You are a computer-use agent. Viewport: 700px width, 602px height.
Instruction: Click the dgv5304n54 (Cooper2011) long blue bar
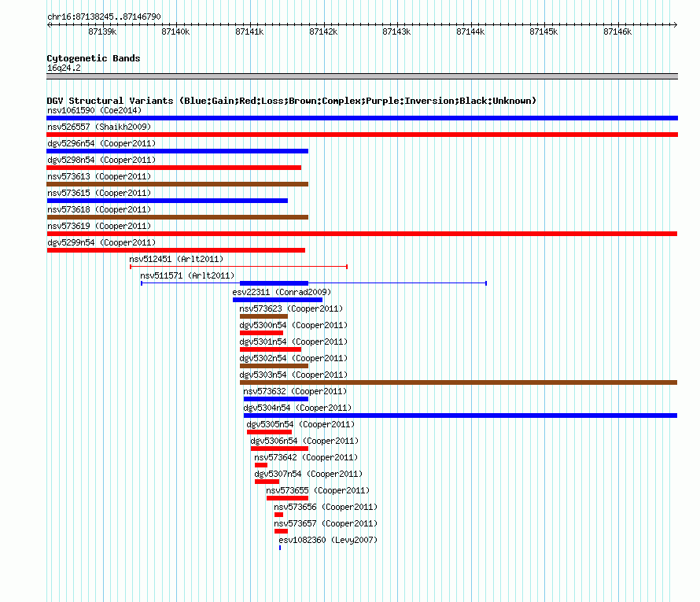[460, 415]
